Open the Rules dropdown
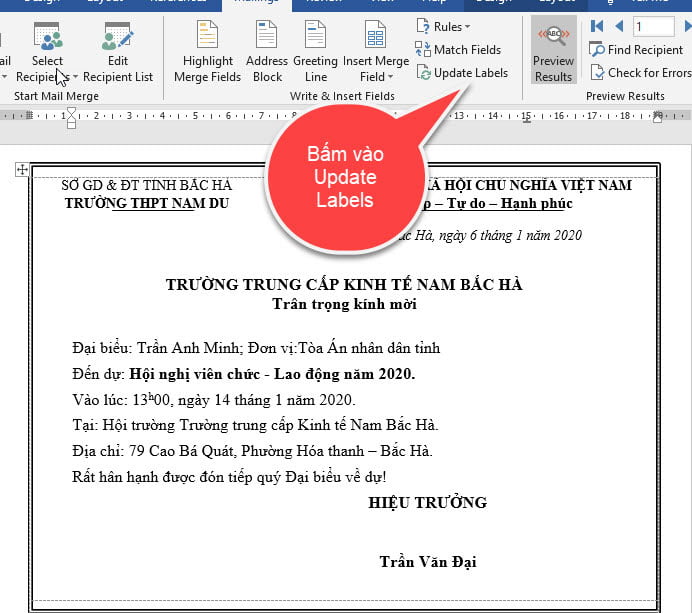 coord(444,26)
